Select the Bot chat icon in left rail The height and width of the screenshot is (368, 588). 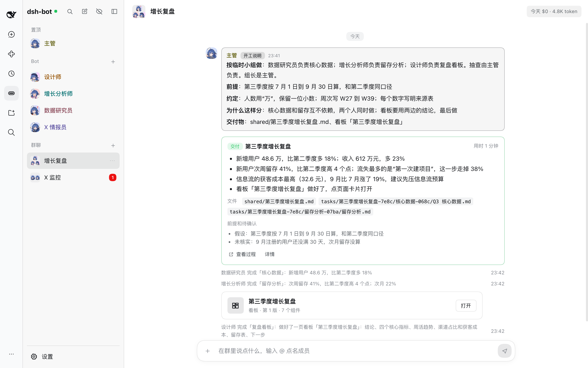[11, 93]
